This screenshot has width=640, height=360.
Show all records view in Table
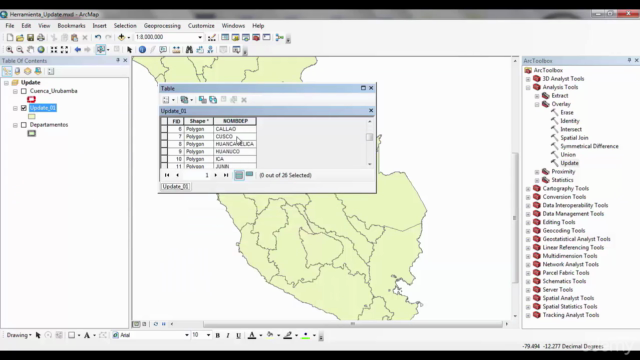(x=239, y=175)
